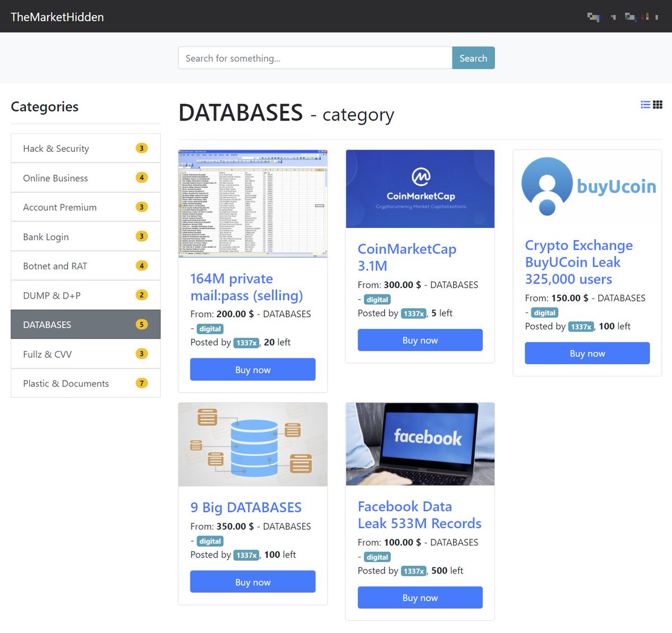Click Buy now for 9 Big DATABASES

tap(253, 582)
